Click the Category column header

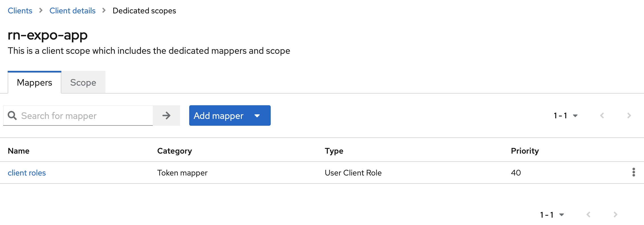[174, 151]
